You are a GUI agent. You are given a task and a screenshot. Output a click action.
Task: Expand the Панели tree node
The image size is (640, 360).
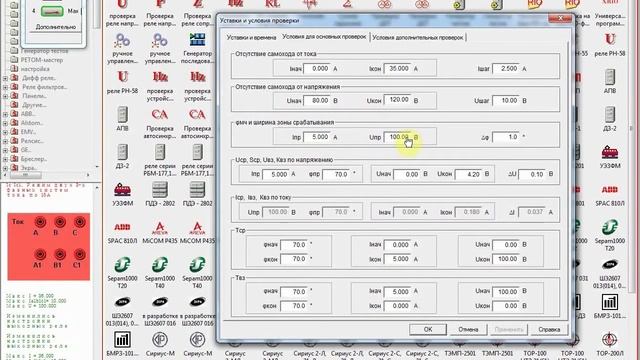pyautogui.click(x=5, y=96)
